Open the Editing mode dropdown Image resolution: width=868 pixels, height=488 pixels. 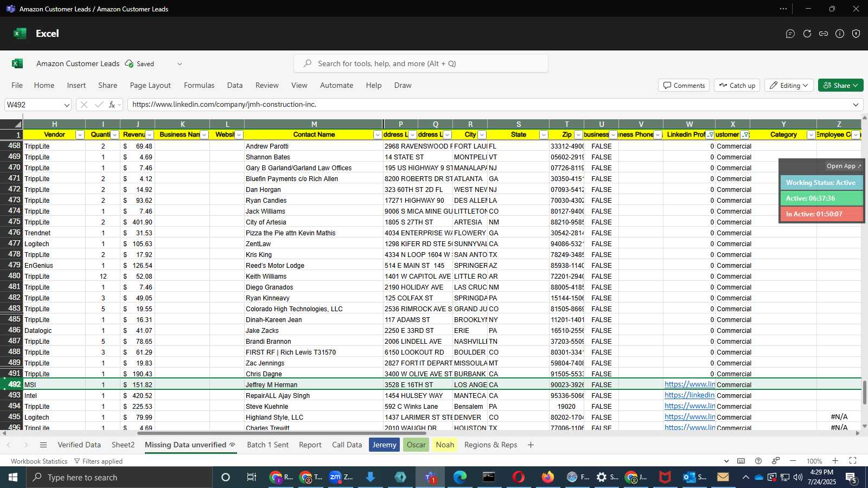click(x=789, y=85)
